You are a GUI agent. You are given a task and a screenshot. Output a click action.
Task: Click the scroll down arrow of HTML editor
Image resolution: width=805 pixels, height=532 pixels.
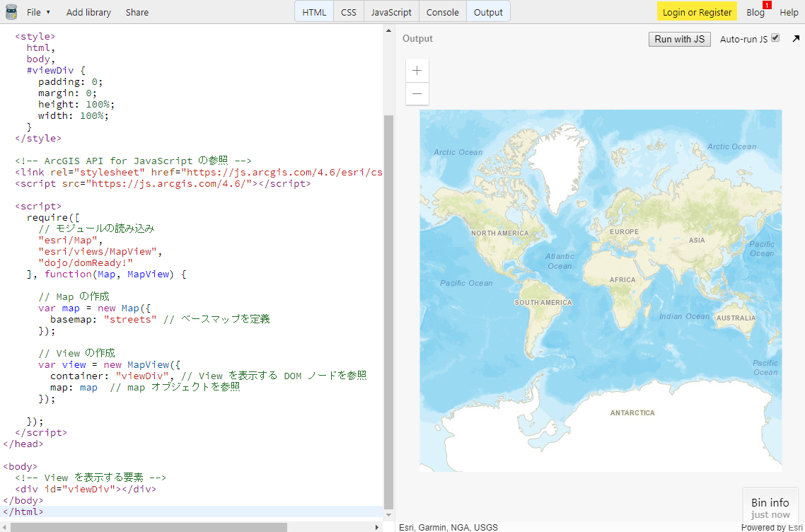[x=388, y=515]
